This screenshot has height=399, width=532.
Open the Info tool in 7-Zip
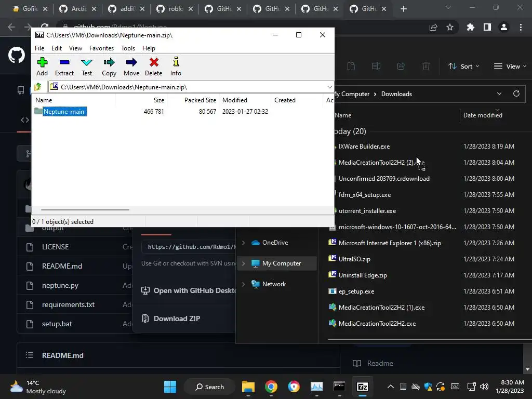tap(176, 66)
